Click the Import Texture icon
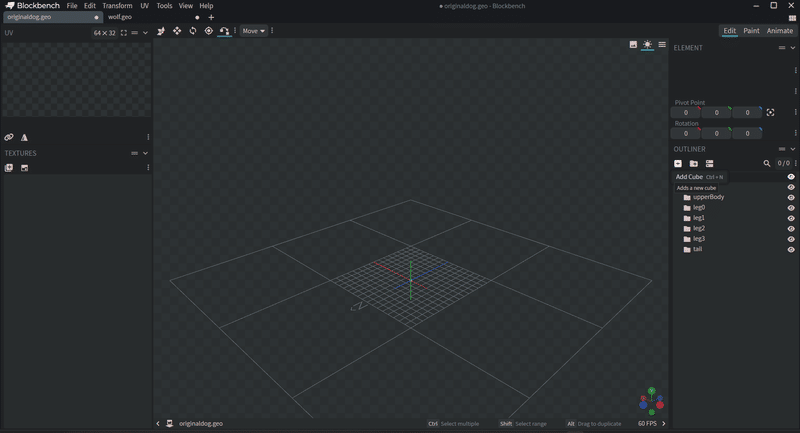 pos(9,167)
